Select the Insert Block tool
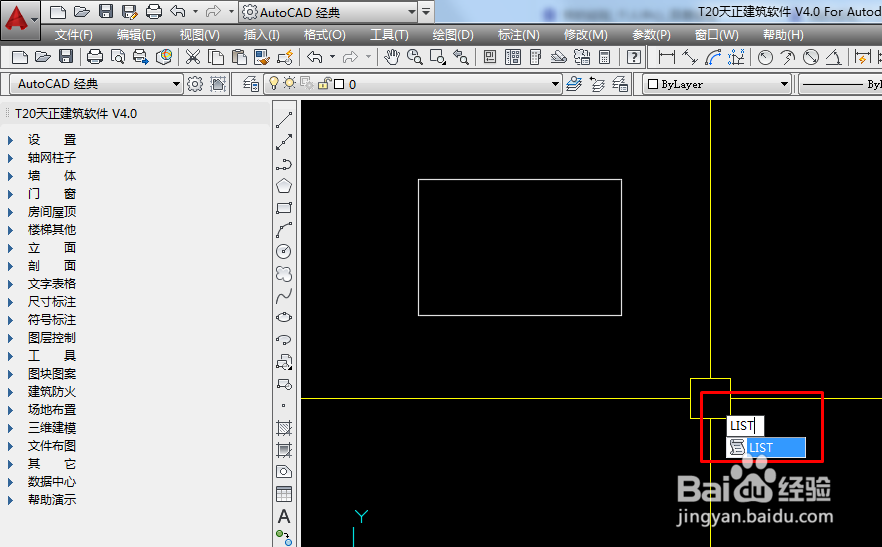The width and height of the screenshot is (882, 547). (x=284, y=362)
